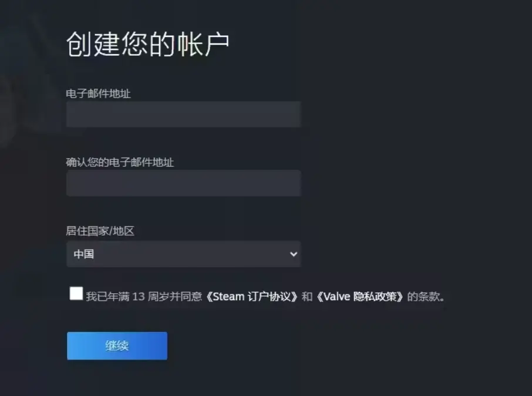The width and height of the screenshot is (532, 396).
Task: Click the 电子邮件地址 field label
Action: click(99, 94)
